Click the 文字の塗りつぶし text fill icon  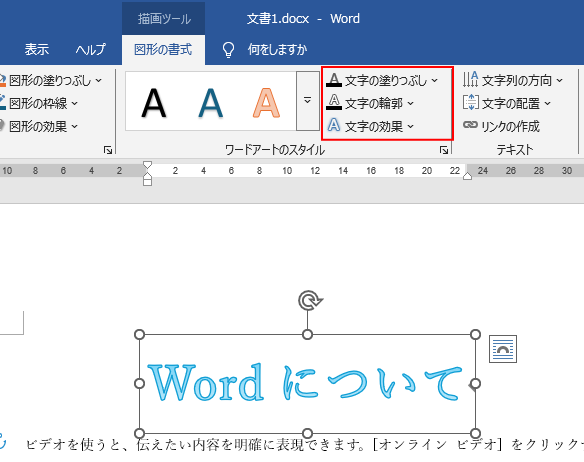(x=334, y=80)
